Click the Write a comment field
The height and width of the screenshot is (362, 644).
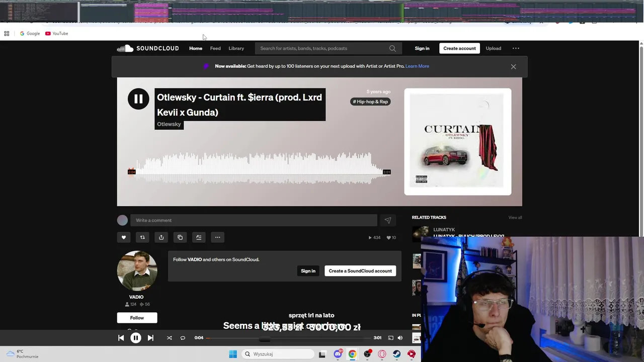coord(254,220)
